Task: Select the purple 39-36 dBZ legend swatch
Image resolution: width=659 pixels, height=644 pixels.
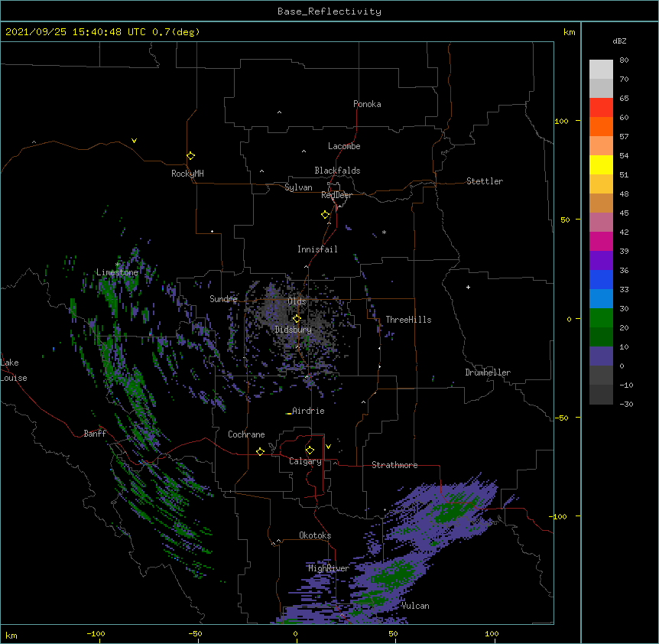Action: (601, 261)
